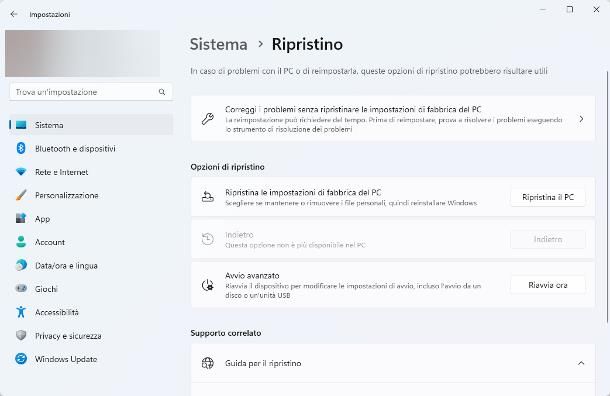Click Guida per il ripristino label
Image resolution: width=610 pixels, height=396 pixels.
coord(263,363)
